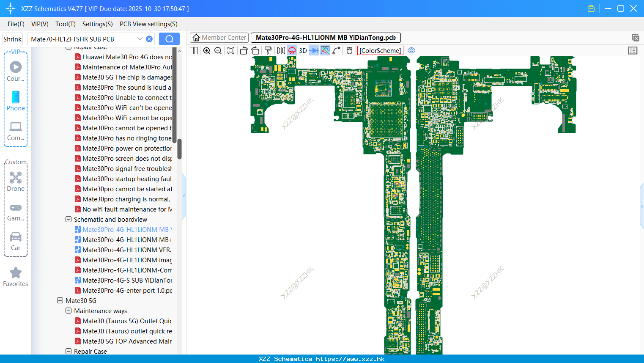Image resolution: width=644 pixels, height=363 pixels.
Task: Open Mate30Pro-4G-HL1LIONM VER. file
Action: point(123,250)
